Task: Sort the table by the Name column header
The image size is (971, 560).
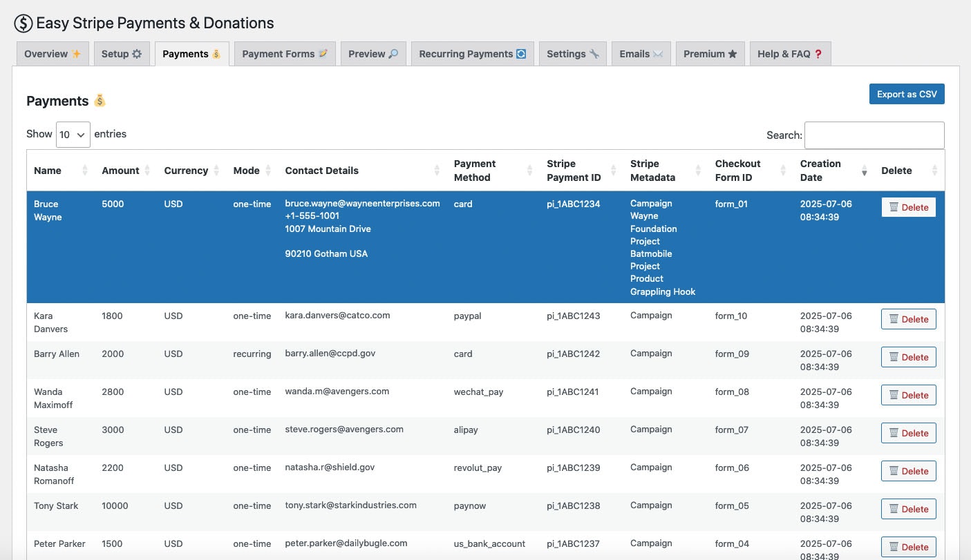Action: 48,171
